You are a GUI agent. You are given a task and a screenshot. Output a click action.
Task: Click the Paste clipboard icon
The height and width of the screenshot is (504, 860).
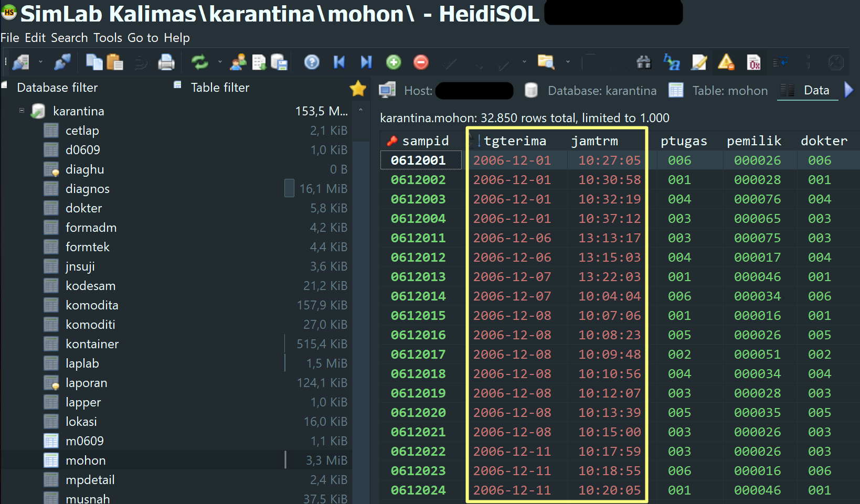pos(114,62)
